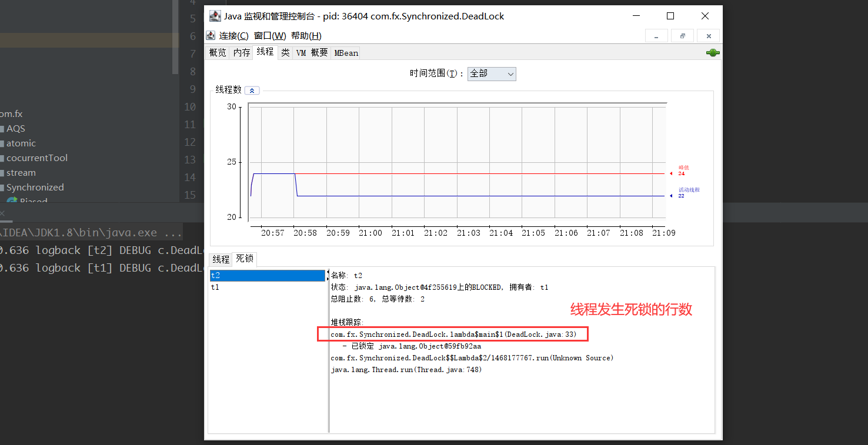Maximize the JConsole window
Image resolution: width=868 pixels, height=445 pixels.
click(670, 16)
